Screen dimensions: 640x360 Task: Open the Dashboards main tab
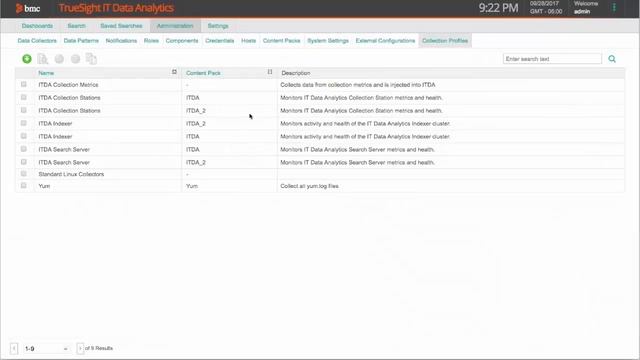pyautogui.click(x=37, y=26)
